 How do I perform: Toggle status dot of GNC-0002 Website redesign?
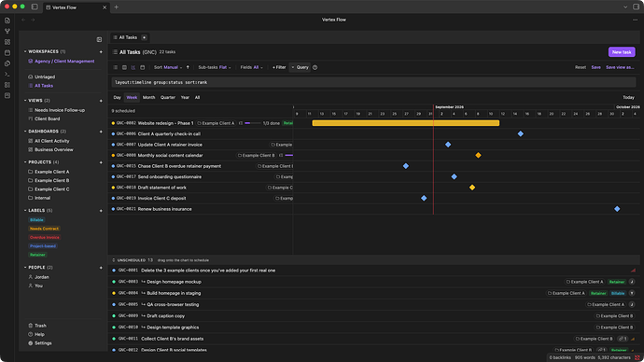tap(113, 123)
